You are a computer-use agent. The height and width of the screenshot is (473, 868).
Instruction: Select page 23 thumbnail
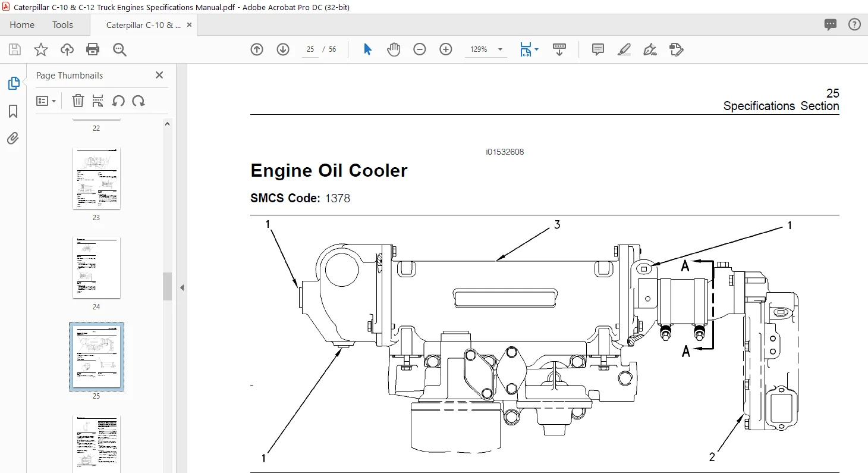96,178
